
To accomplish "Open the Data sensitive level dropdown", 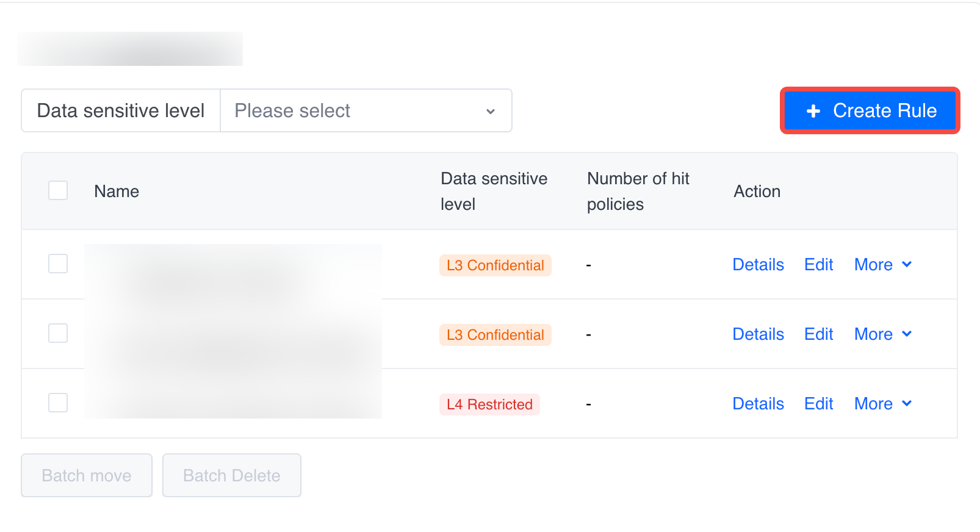I will [x=366, y=110].
